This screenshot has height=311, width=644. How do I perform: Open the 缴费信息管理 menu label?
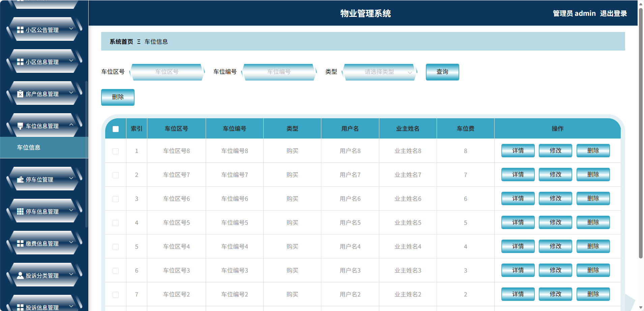[x=42, y=244]
